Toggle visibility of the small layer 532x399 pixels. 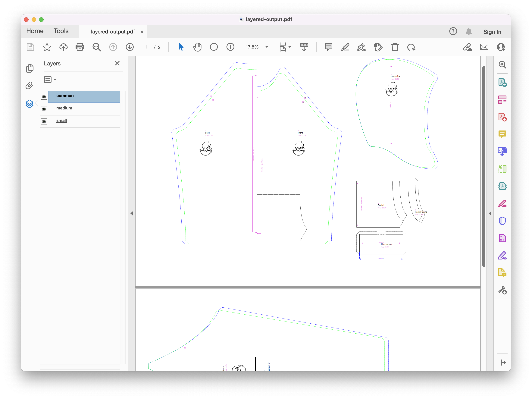(44, 121)
